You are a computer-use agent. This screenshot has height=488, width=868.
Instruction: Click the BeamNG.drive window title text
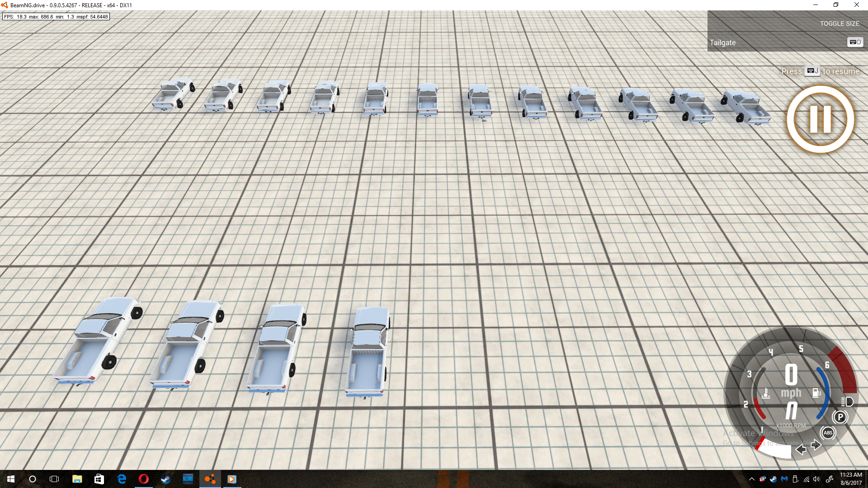[x=71, y=5]
